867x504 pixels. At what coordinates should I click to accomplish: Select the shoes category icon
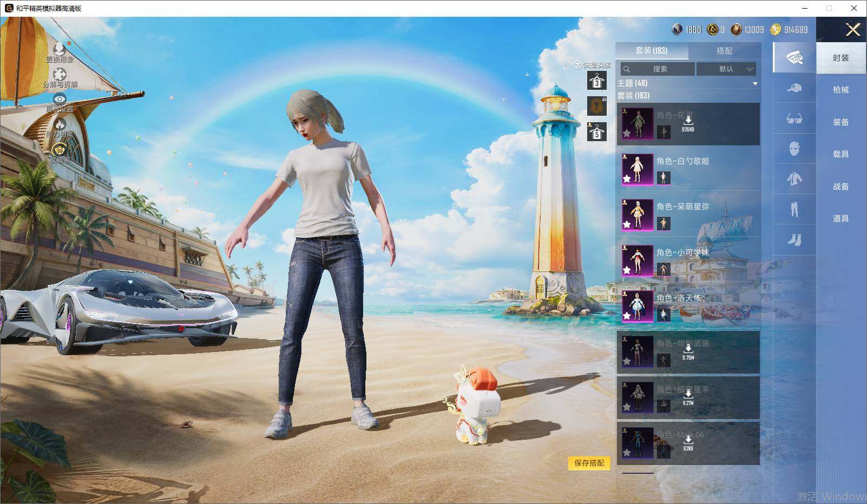(794, 240)
